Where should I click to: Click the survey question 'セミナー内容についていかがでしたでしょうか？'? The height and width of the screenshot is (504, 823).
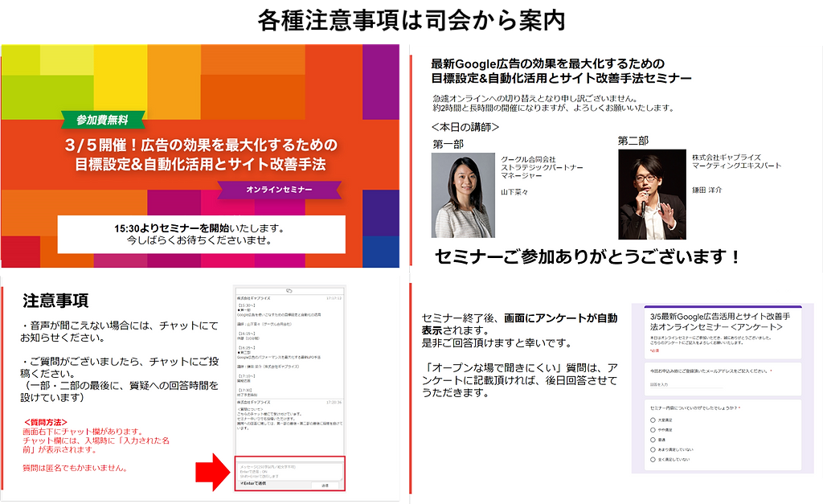(x=695, y=408)
